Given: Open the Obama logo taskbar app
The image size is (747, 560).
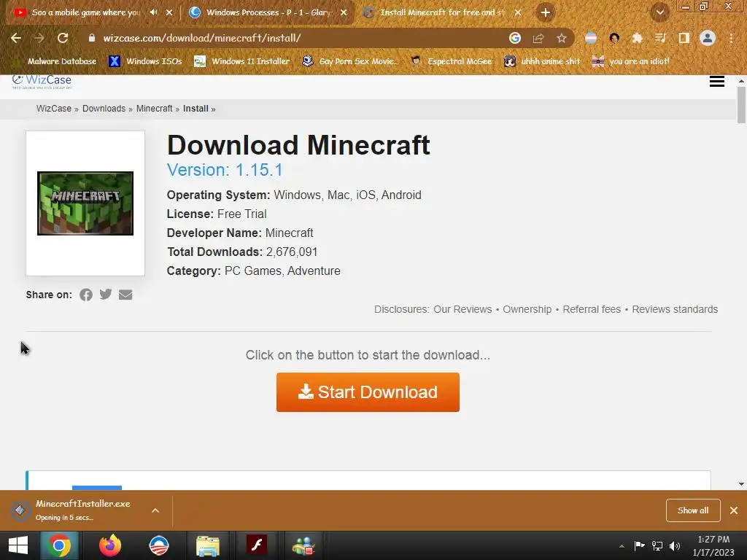Looking at the screenshot, I should click(x=159, y=545).
